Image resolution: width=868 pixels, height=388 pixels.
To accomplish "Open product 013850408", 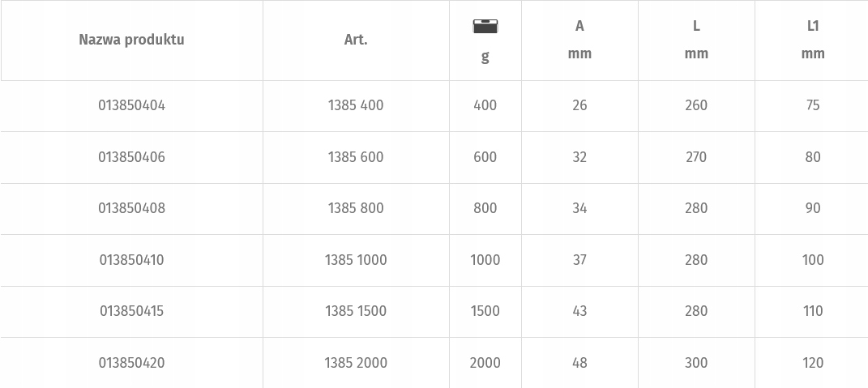I will (x=132, y=208).
